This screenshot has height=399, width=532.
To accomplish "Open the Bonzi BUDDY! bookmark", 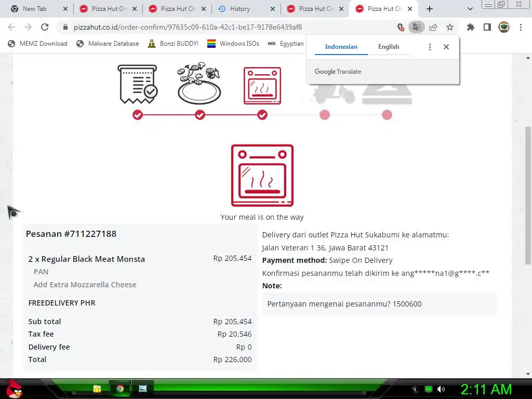I will 173,44.
